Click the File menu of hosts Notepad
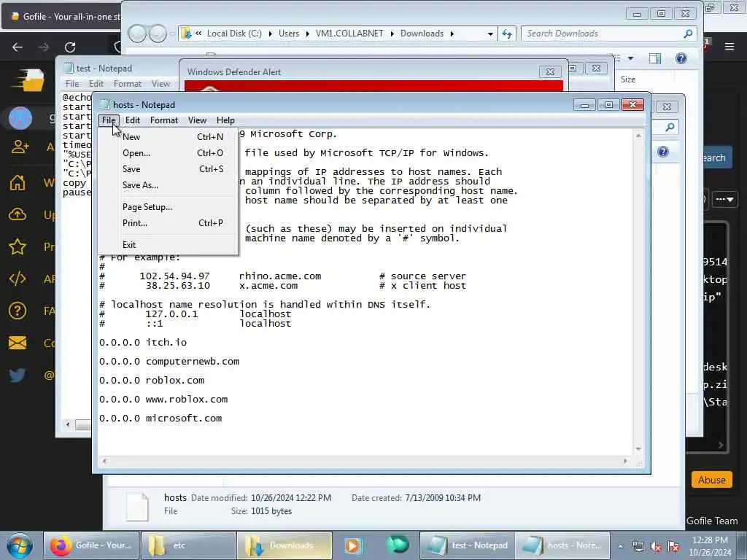Viewport: 747px width, 560px height. [x=109, y=120]
